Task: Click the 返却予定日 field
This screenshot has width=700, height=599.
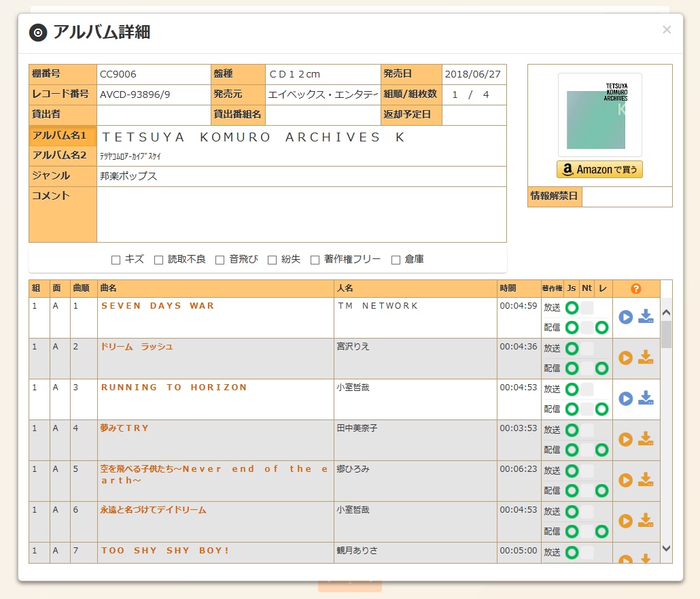Action: click(x=474, y=115)
